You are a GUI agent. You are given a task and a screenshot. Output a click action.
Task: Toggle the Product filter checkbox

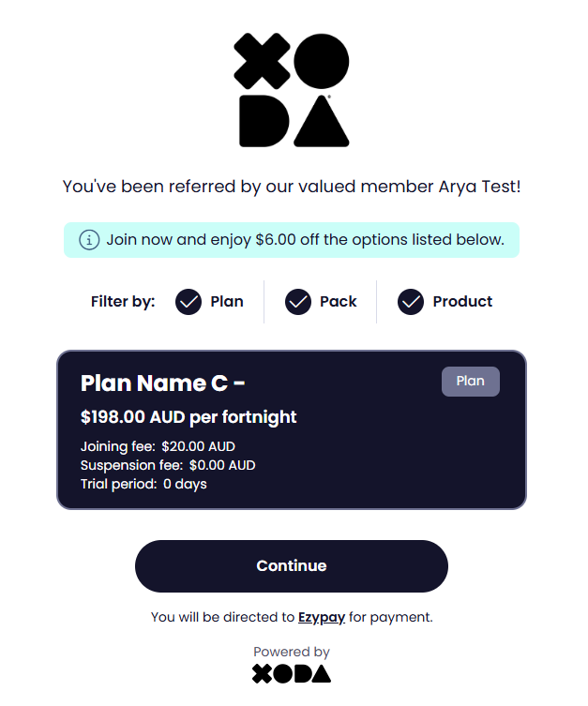tap(411, 302)
